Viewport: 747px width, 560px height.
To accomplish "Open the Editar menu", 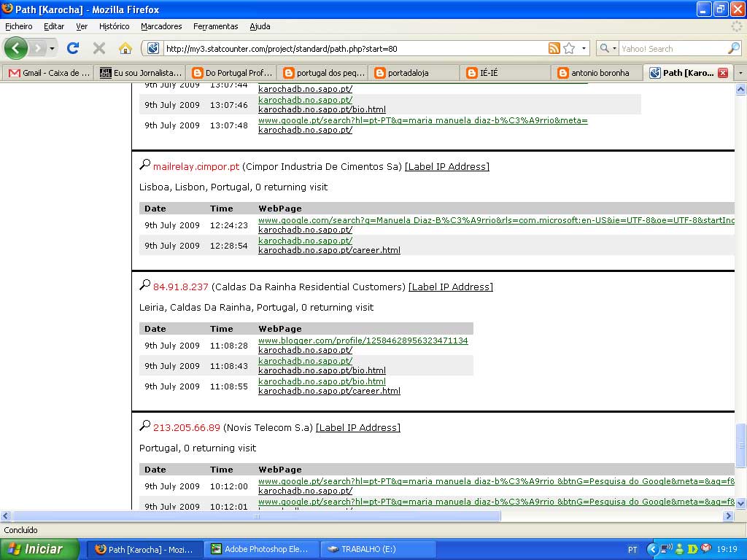I will pos(54,26).
